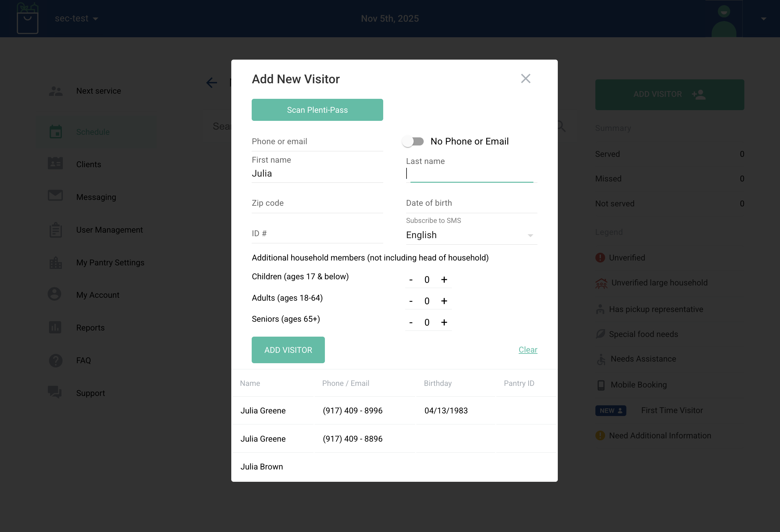The height and width of the screenshot is (532, 780).
Task: Click the Need Additional Information yellow icon
Action: [600, 436]
